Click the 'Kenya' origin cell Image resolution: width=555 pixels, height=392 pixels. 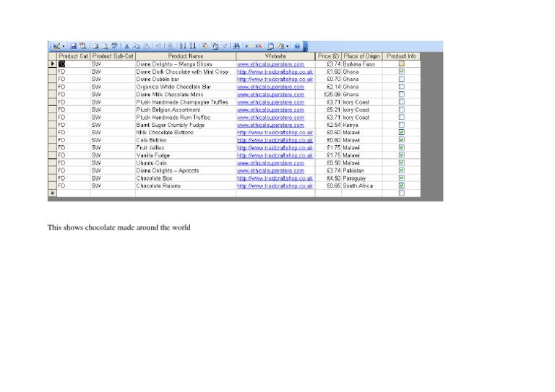click(x=362, y=125)
